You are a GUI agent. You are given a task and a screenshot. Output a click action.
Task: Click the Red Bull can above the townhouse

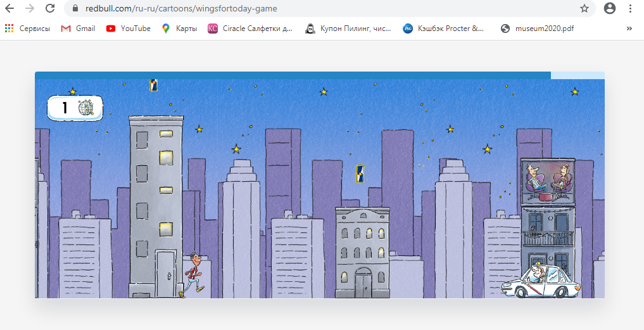click(360, 174)
